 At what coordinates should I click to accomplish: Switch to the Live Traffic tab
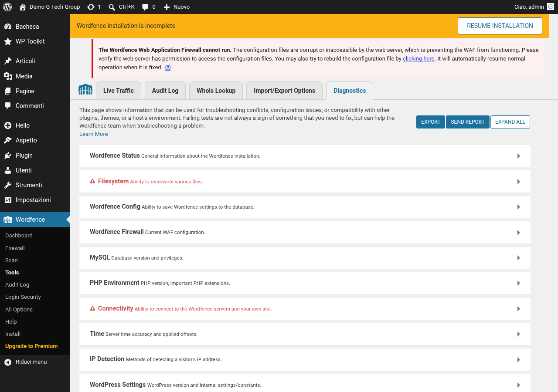coord(119,91)
